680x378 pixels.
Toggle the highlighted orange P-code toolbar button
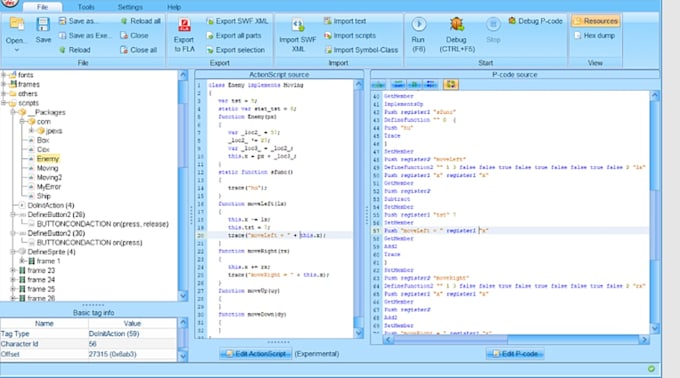(451, 85)
